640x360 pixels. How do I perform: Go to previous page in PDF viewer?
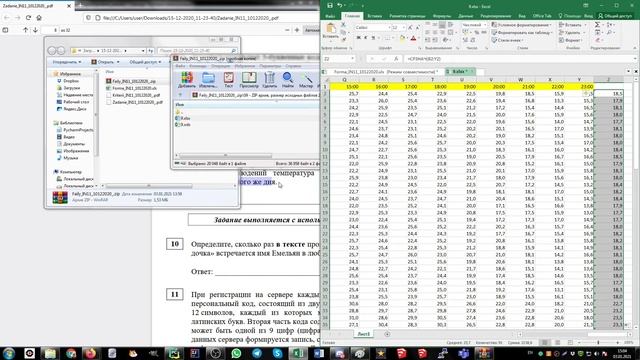[25, 30]
